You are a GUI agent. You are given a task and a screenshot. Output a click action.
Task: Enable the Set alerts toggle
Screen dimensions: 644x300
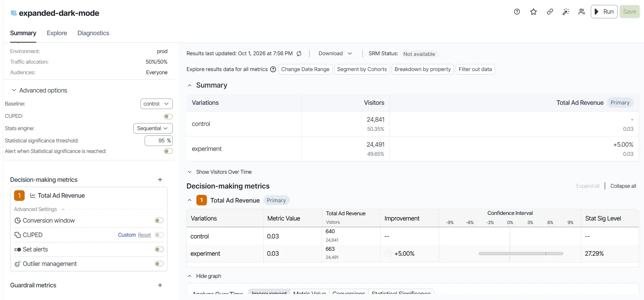click(x=159, y=249)
